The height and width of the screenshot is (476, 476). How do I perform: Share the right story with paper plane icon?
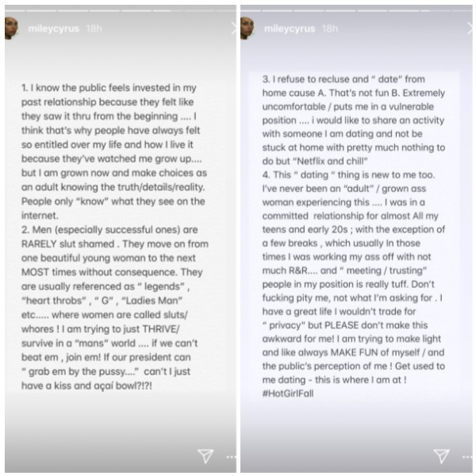click(x=441, y=455)
